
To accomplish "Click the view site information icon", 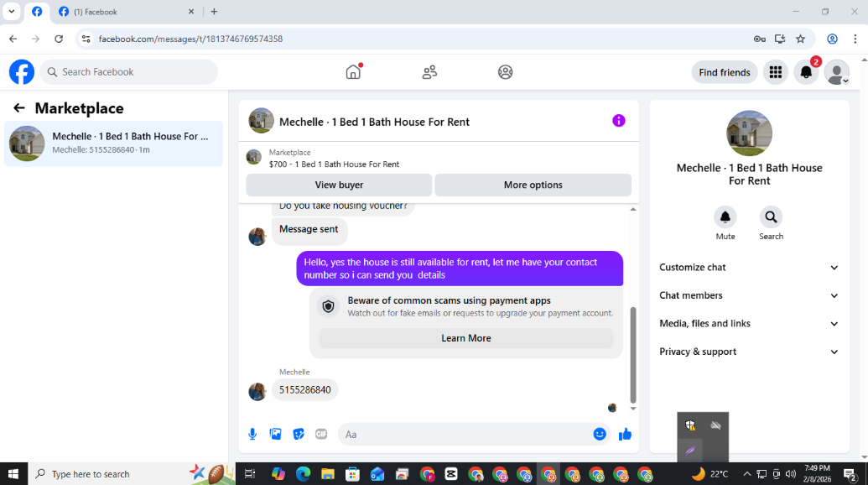I will [86, 39].
